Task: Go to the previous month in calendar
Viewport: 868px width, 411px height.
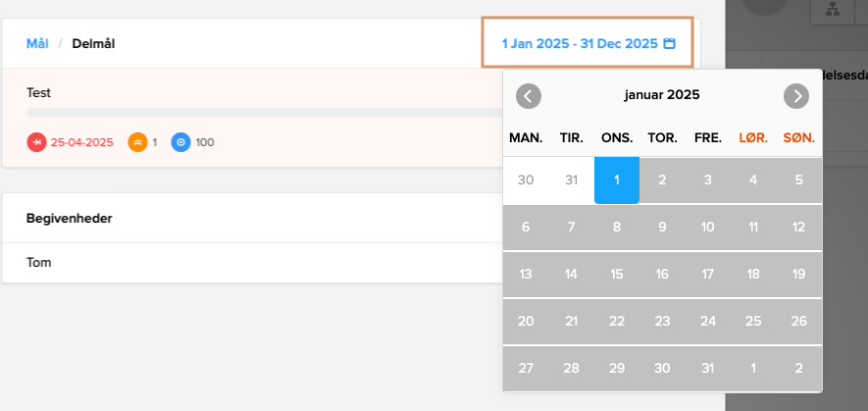Action: [x=529, y=96]
